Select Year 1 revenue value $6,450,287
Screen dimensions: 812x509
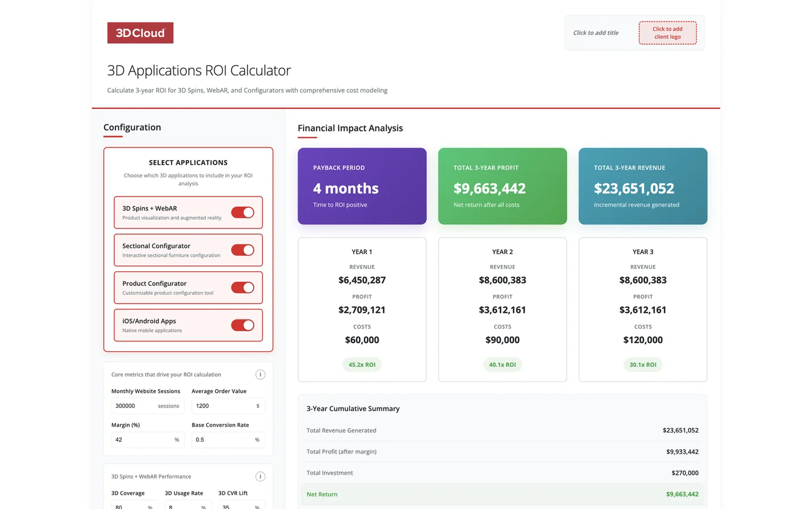coord(362,280)
